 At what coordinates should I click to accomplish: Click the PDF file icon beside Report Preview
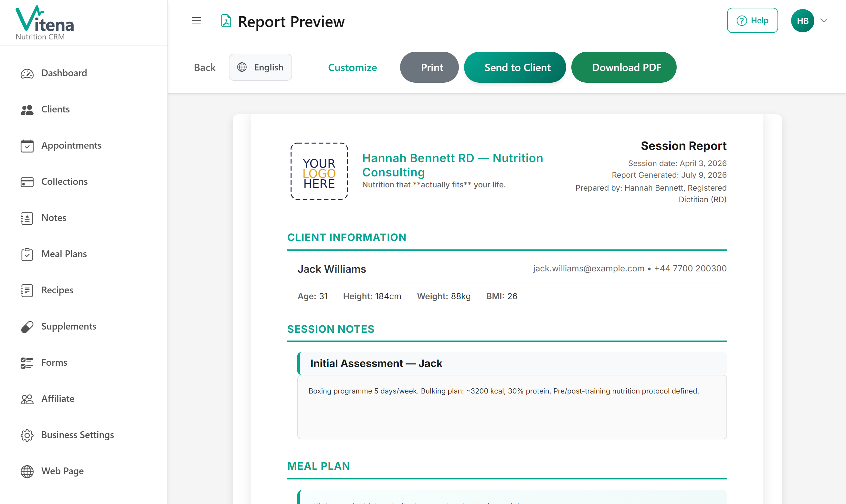coord(226,21)
